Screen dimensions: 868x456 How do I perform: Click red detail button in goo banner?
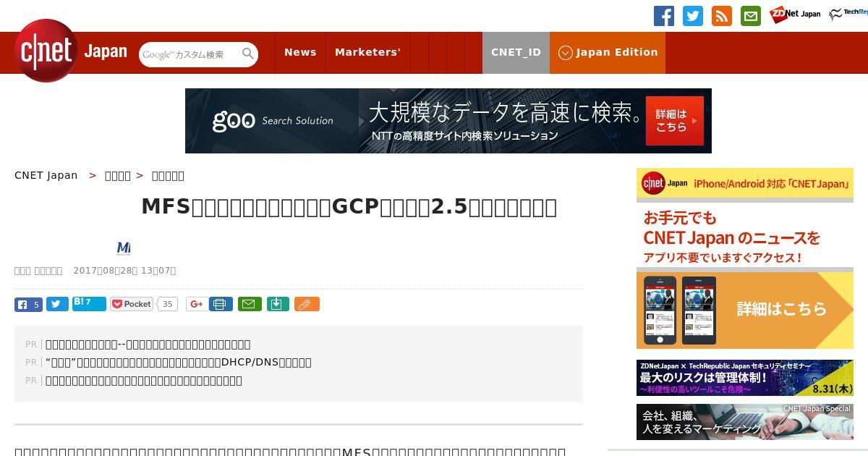(x=675, y=121)
